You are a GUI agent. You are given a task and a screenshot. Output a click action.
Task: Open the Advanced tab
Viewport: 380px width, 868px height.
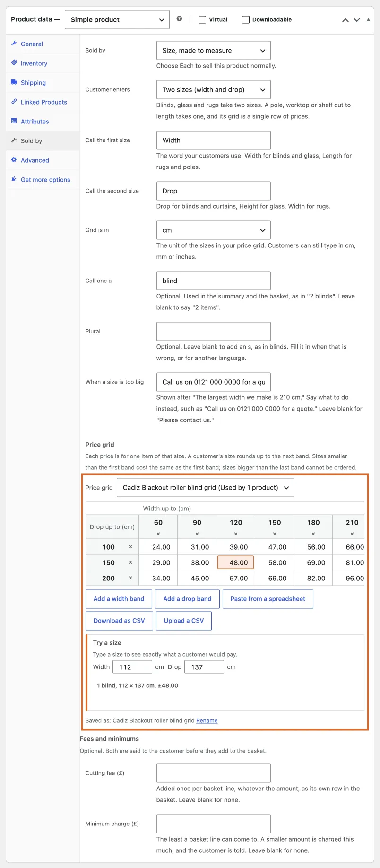point(43,160)
